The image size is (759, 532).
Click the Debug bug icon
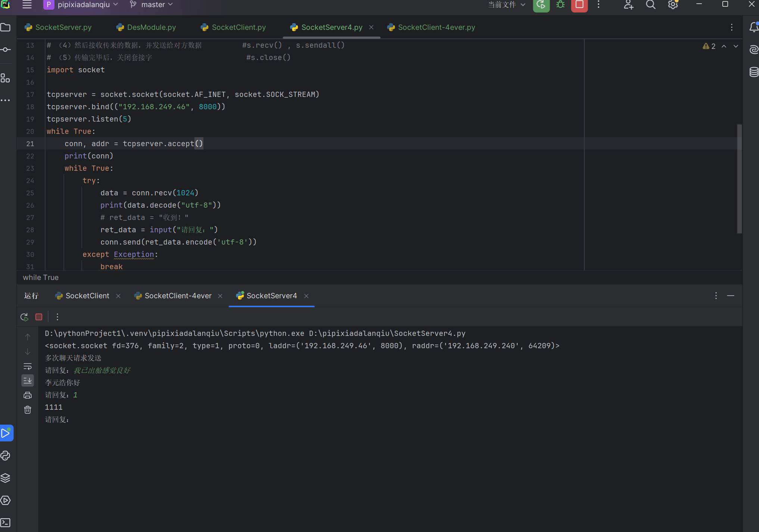(x=560, y=5)
